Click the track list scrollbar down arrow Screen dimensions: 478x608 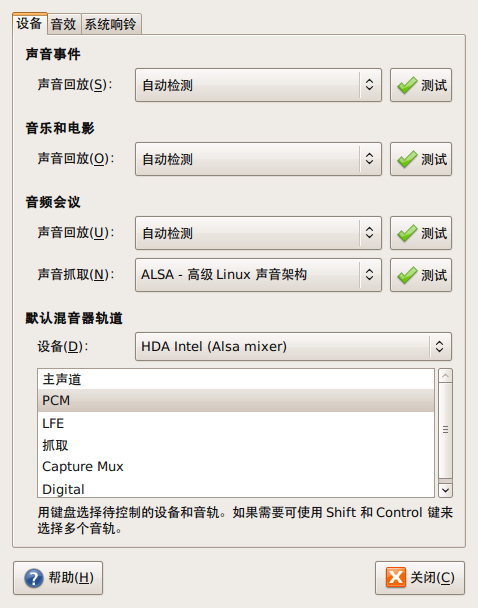445,491
